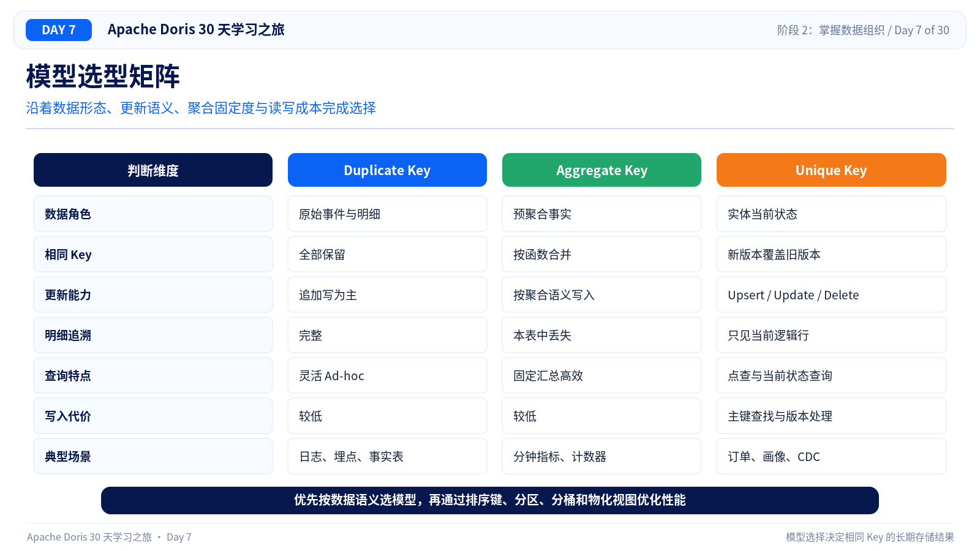980x551 pixels.
Task: Select the green "Aggregate Key" column header
Action: [601, 170]
